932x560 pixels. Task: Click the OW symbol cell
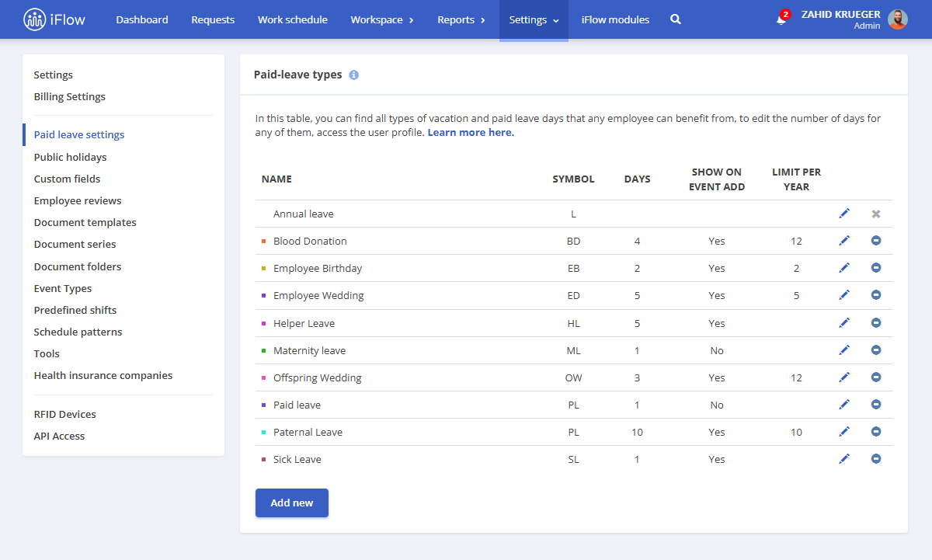click(573, 378)
